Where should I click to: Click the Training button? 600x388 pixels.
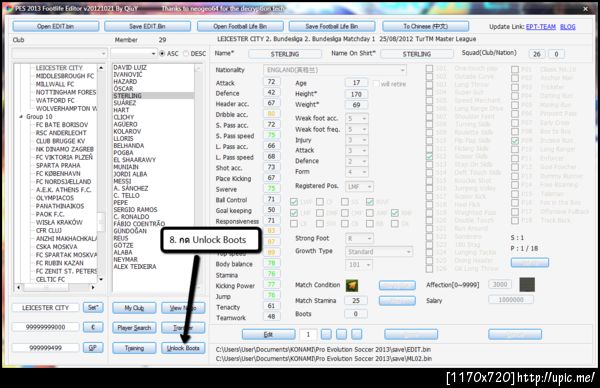(x=134, y=348)
